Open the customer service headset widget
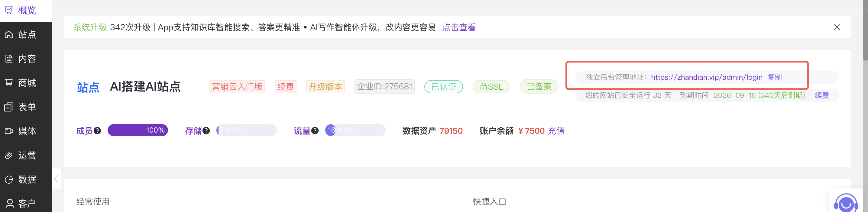This screenshot has width=868, height=212. coord(846,203)
